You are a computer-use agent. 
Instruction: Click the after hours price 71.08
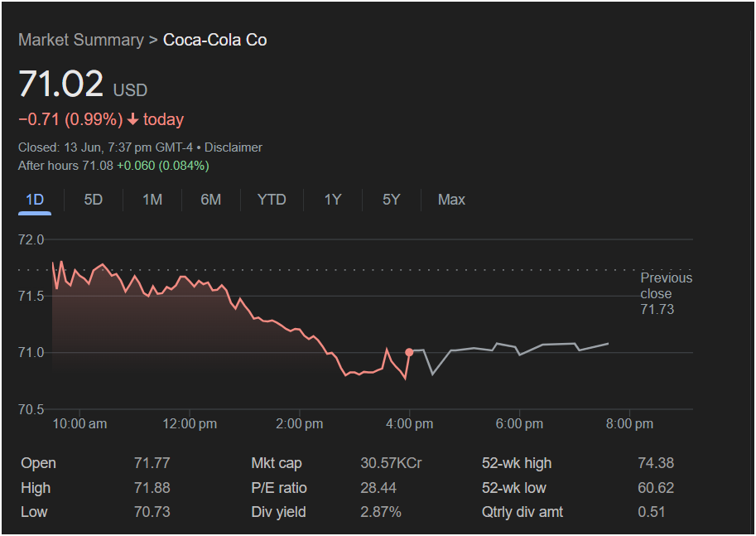click(97, 166)
